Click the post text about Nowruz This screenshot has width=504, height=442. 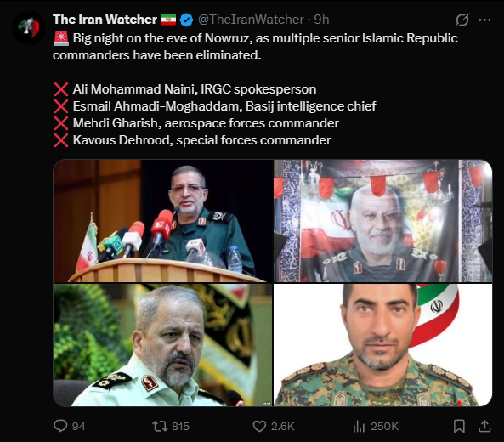[255, 47]
